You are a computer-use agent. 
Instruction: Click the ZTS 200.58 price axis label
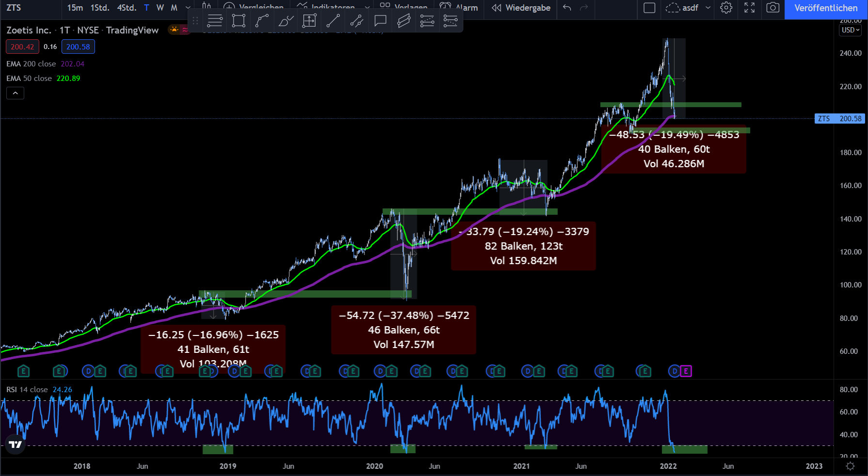(x=840, y=119)
